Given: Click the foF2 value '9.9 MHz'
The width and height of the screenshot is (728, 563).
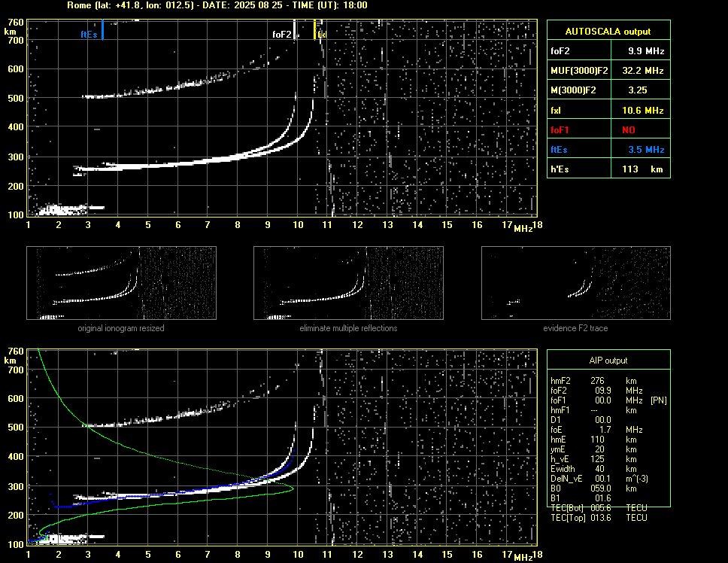Looking at the screenshot, I should click(x=646, y=51).
